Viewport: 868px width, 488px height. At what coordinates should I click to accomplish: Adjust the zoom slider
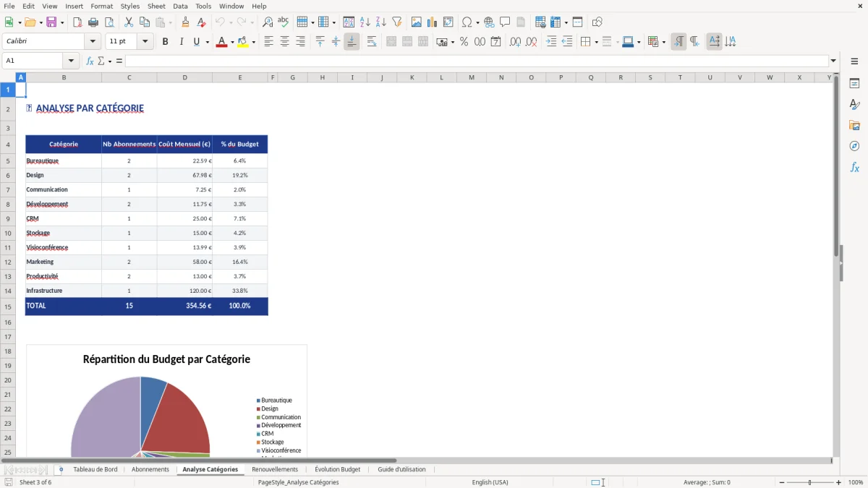click(809, 482)
